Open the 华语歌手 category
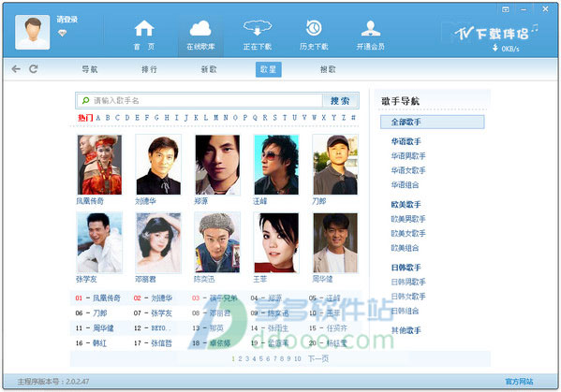This screenshot has width=561, height=392. pos(406,141)
